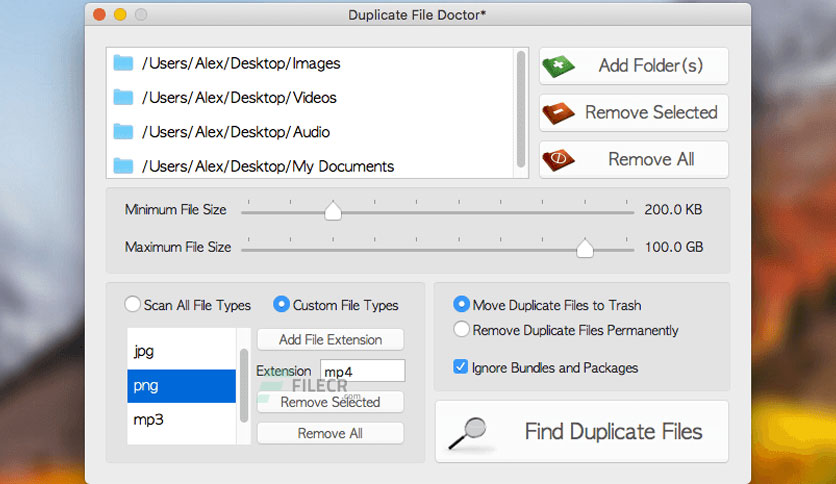Viewport: 836px width, 484px height.
Task: Click the Add File Extension button
Action: pos(330,340)
